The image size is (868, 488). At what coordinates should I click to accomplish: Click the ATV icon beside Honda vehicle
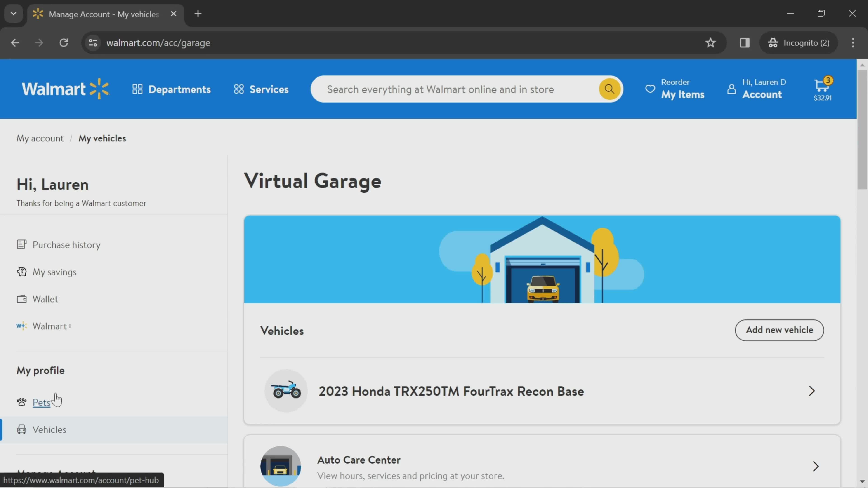click(286, 391)
